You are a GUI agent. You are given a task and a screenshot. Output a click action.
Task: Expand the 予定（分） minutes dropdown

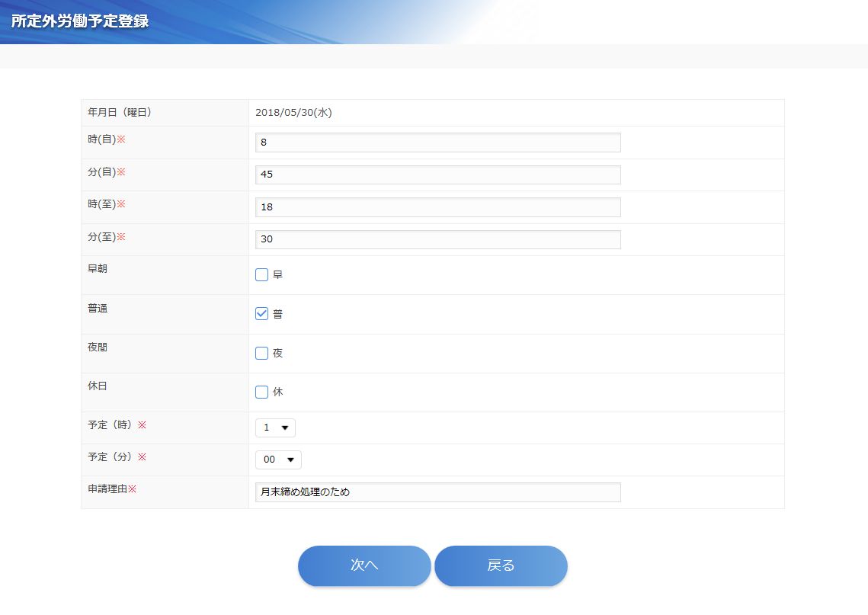(278, 460)
